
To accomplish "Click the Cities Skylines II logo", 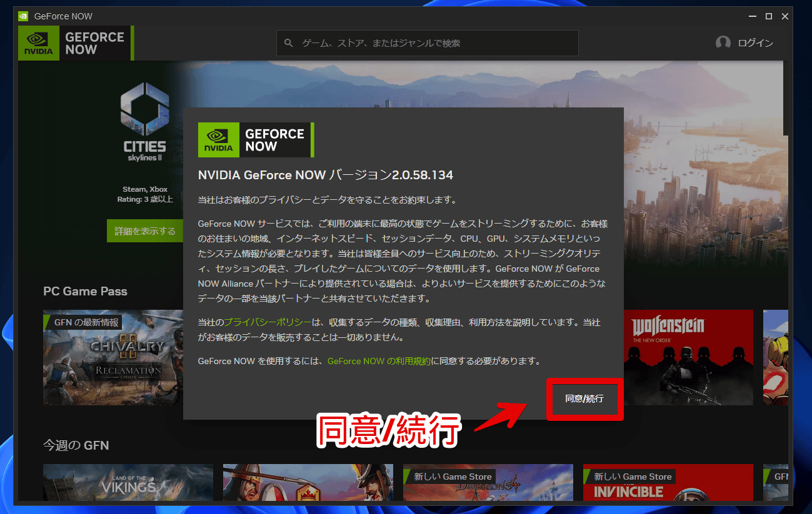I will pyautogui.click(x=144, y=122).
